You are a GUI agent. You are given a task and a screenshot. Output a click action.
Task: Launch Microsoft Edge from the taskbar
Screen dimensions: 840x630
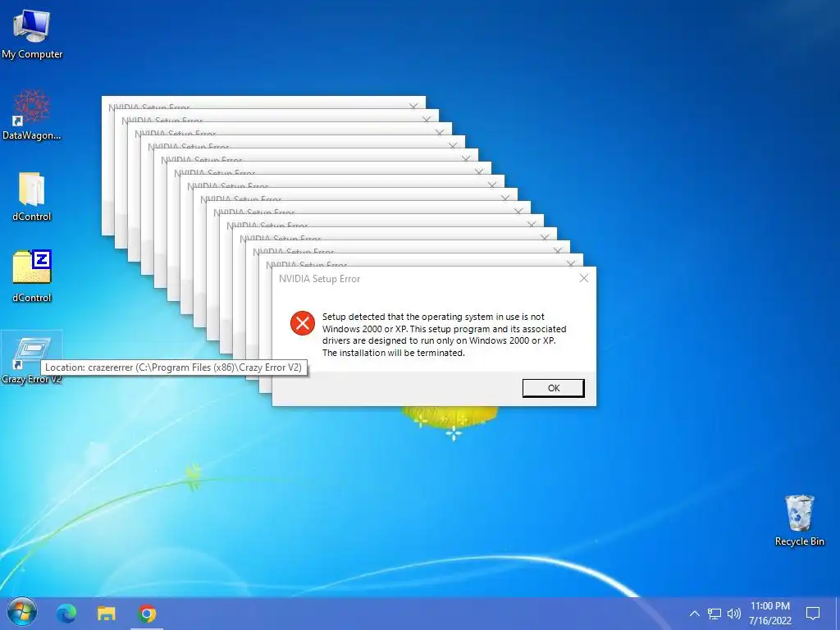(x=66, y=614)
